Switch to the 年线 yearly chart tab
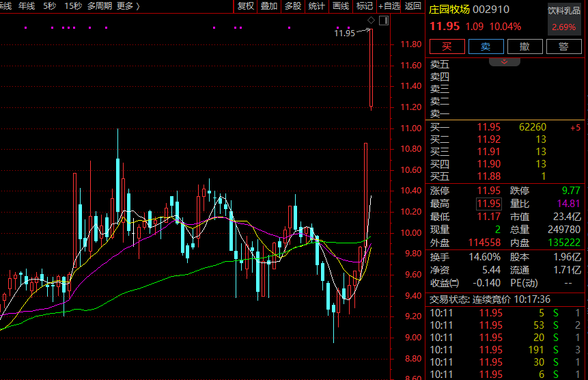This screenshot has height=380, width=588. (x=27, y=6)
